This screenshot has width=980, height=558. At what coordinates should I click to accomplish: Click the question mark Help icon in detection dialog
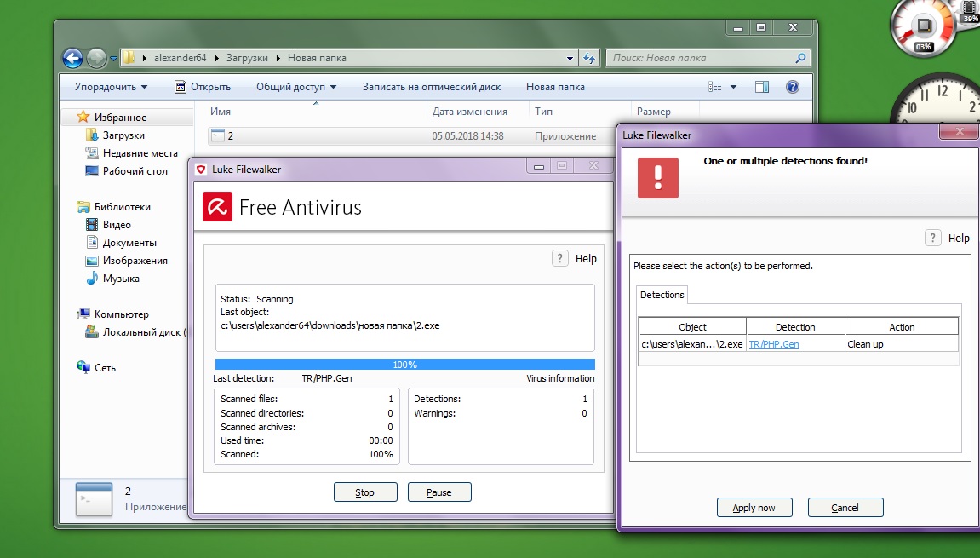pyautogui.click(x=932, y=238)
